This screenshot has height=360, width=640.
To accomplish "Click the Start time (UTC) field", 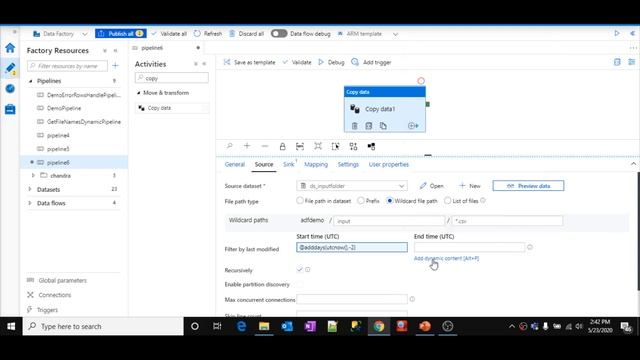I will [x=352, y=247].
